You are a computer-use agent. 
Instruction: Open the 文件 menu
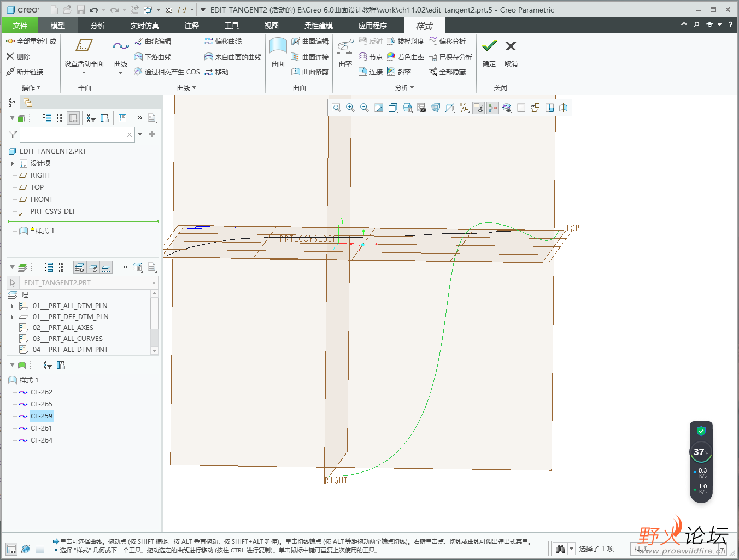[20, 26]
